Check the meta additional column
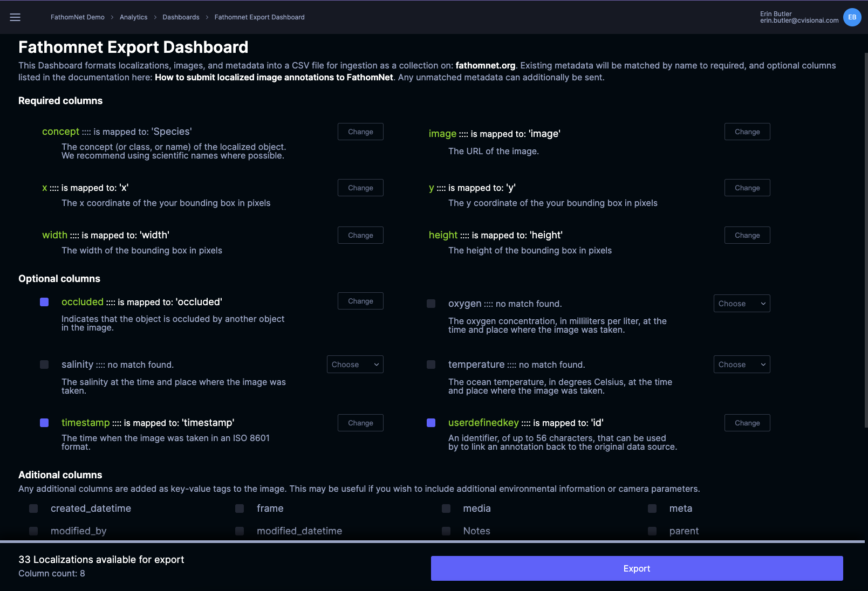Viewport: 868px width, 591px height. coord(652,508)
